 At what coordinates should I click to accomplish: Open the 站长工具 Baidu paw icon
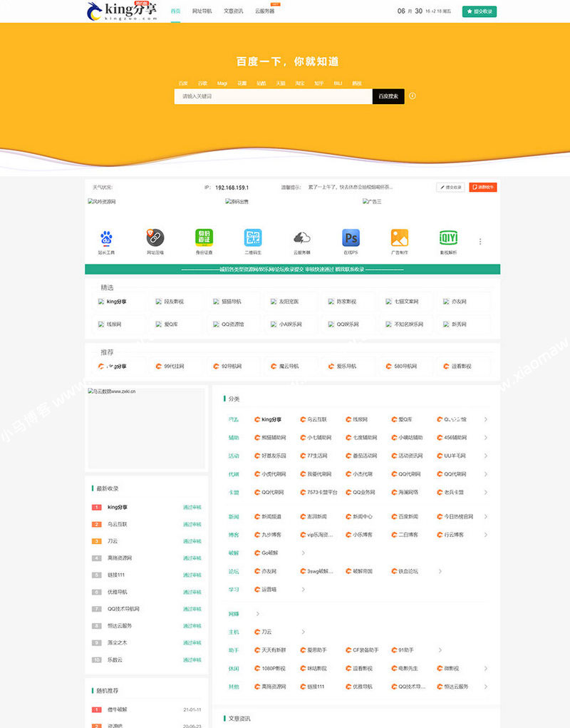click(106, 238)
